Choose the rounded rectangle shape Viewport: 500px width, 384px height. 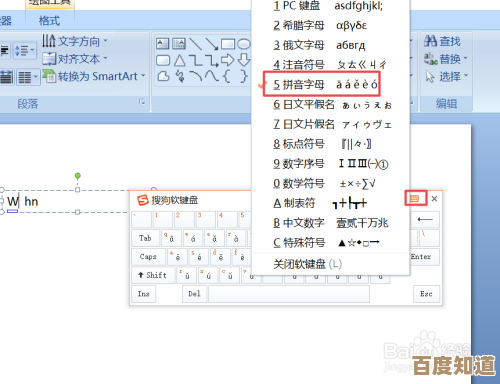163,60
